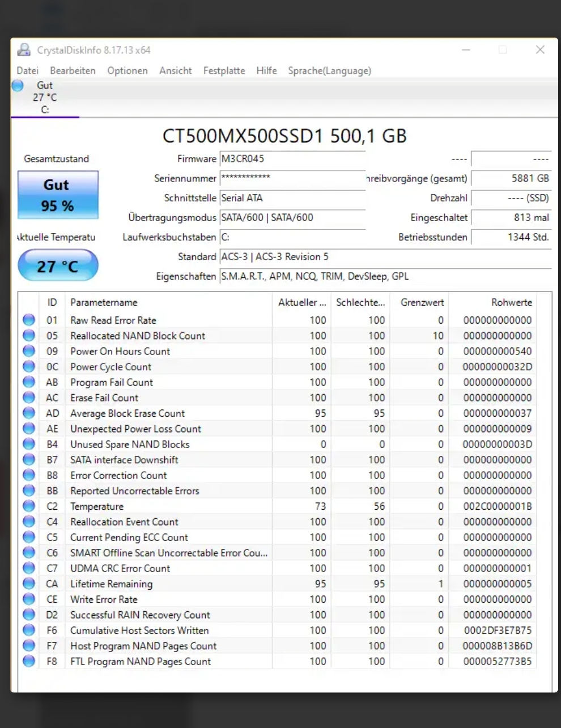The width and height of the screenshot is (561, 728).
Task: Click the Standard ACS-3 Revision 5 field
Action: tap(385, 257)
